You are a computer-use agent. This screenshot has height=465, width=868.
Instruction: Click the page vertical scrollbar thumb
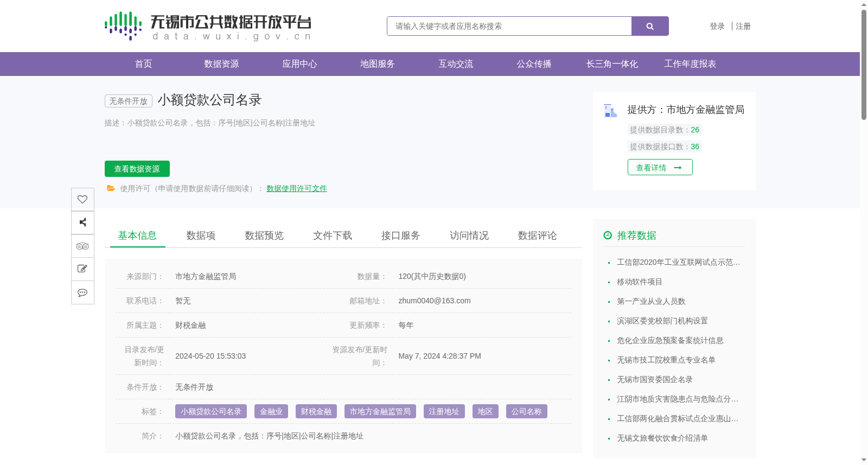[864, 64]
